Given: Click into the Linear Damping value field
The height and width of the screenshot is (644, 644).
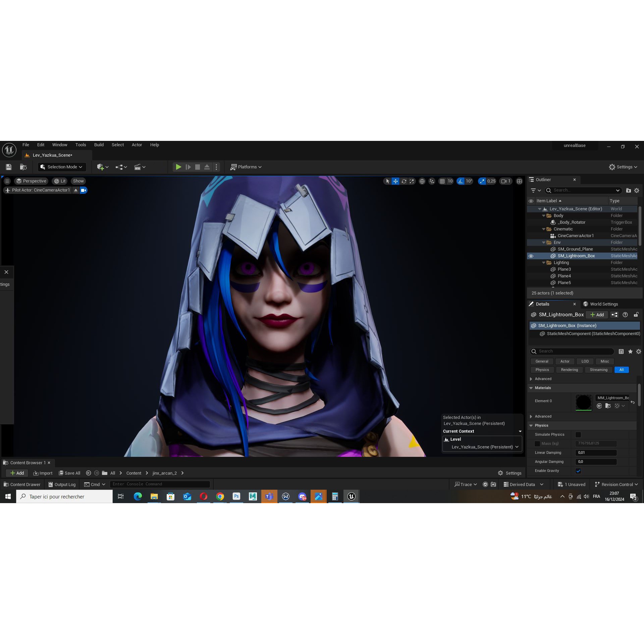Looking at the screenshot, I should (x=596, y=453).
